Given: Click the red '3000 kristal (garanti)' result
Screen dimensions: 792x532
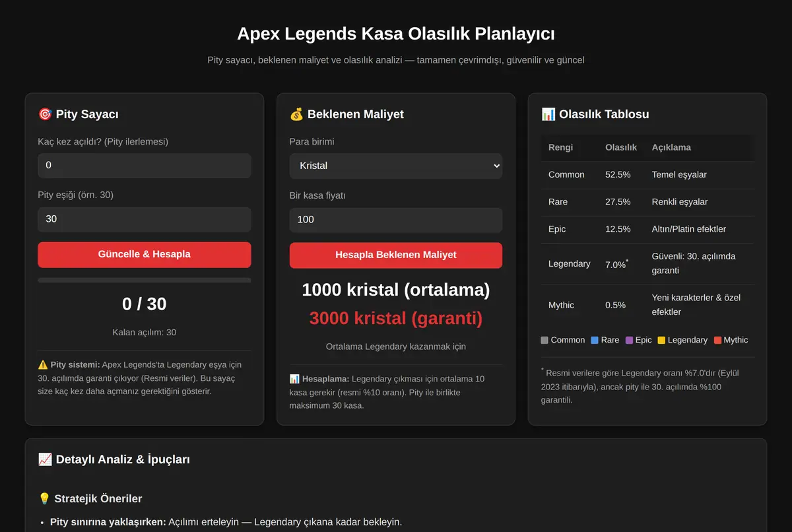Looking at the screenshot, I should pyautogui.click(x=396, y=319).
